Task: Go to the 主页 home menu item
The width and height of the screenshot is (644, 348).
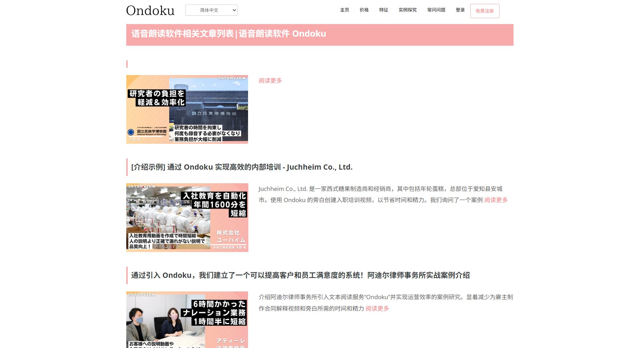Action: point(344,10)
